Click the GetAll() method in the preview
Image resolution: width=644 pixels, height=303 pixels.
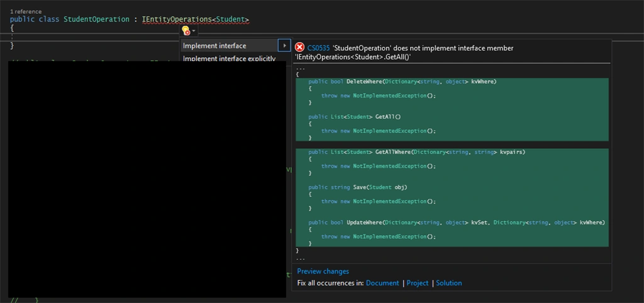tap(388, 117)
